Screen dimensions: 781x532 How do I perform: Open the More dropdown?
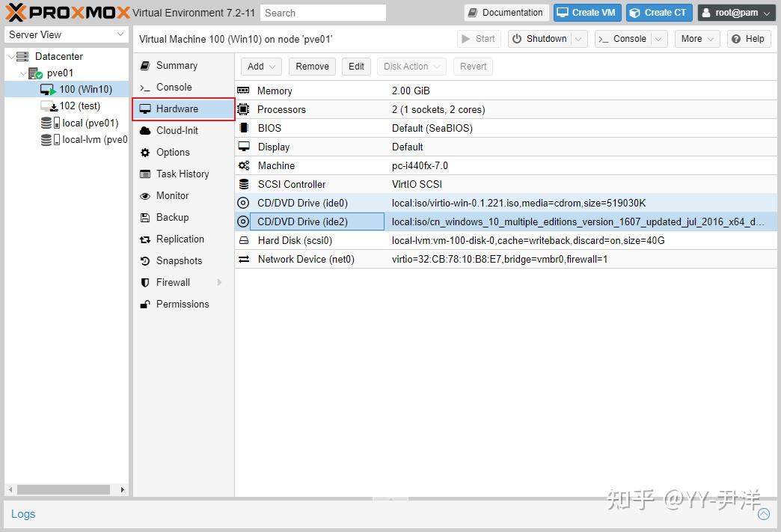coord(696,38)
